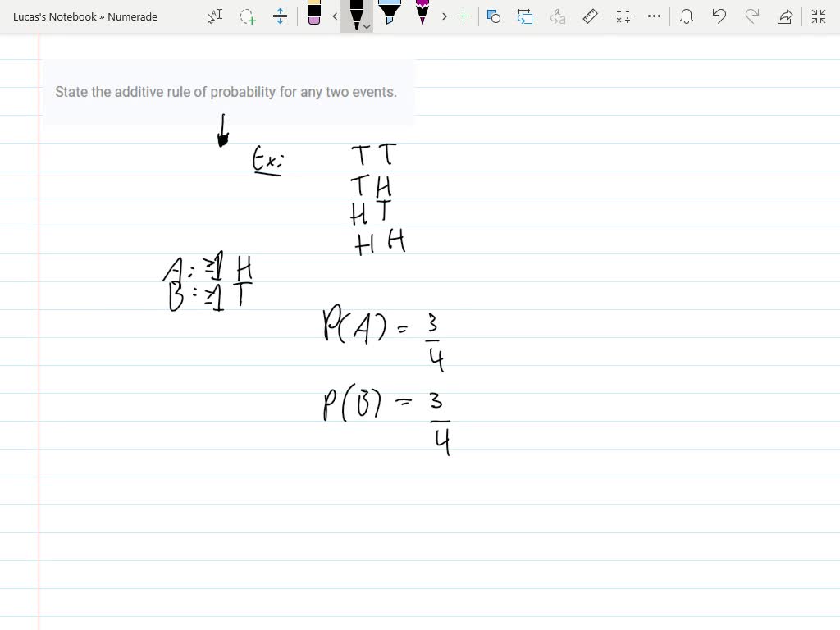Image resolution: width=840 pixels, height=630 pixels.
Task: Expand the hidden pens on the right
Action: point(444,16)
